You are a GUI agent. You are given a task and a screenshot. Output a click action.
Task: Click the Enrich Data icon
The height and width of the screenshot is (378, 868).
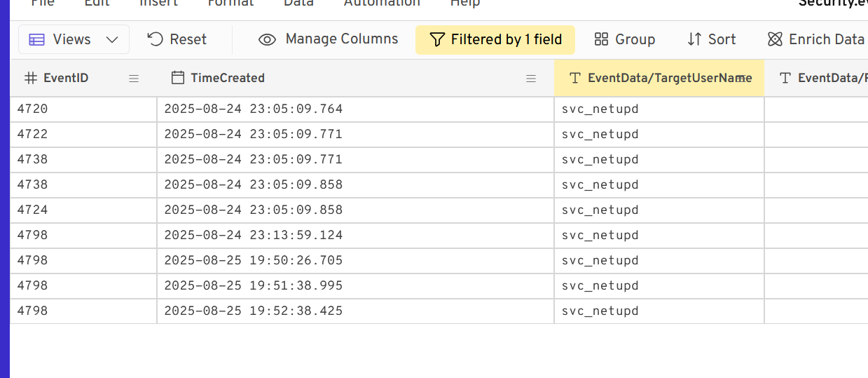(x=775, y=39)
